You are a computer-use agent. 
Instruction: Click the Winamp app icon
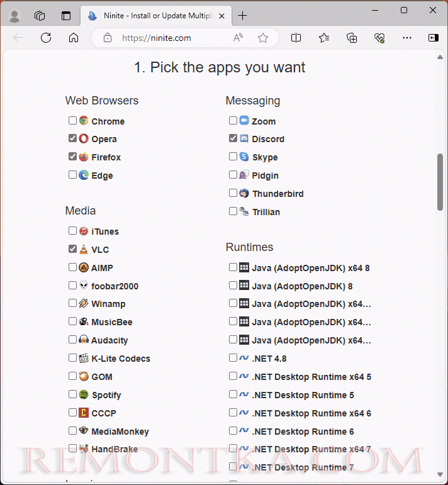(84, 303)
